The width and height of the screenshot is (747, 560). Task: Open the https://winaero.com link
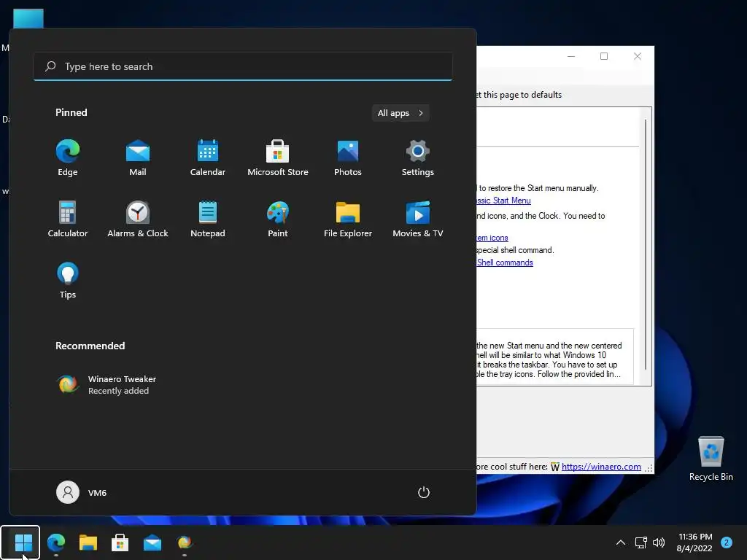coord(601,467)
